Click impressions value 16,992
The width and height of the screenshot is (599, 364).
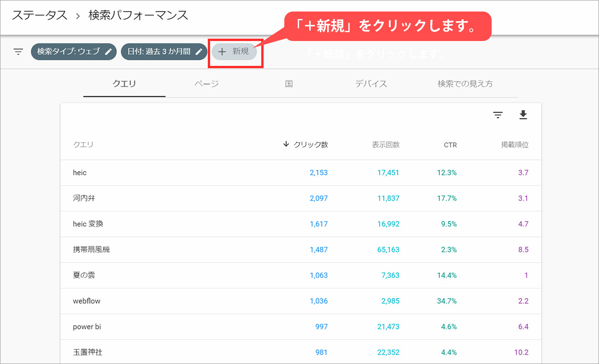388,224
